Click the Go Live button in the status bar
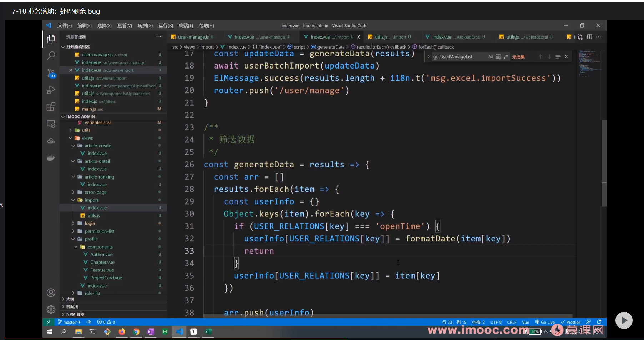Viewport: 644px width, 340px height. pyautogui.click(x=545, y=322)
